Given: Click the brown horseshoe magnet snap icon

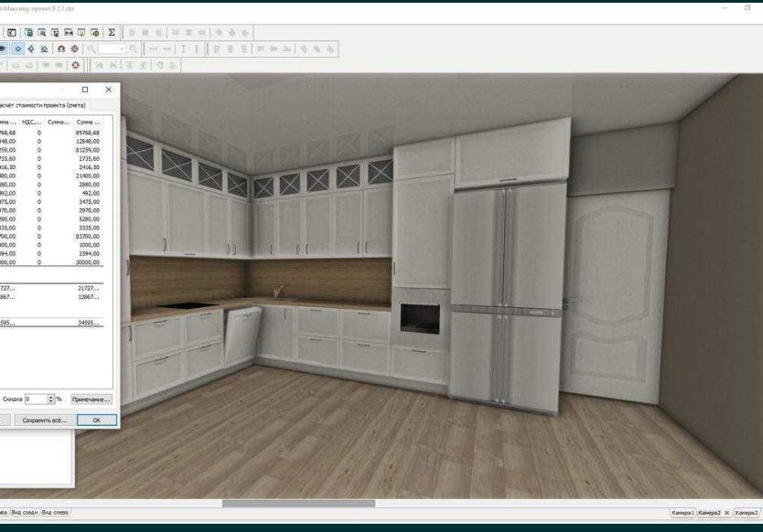Looking at the screenshot, I should click(x=61, y=48).
